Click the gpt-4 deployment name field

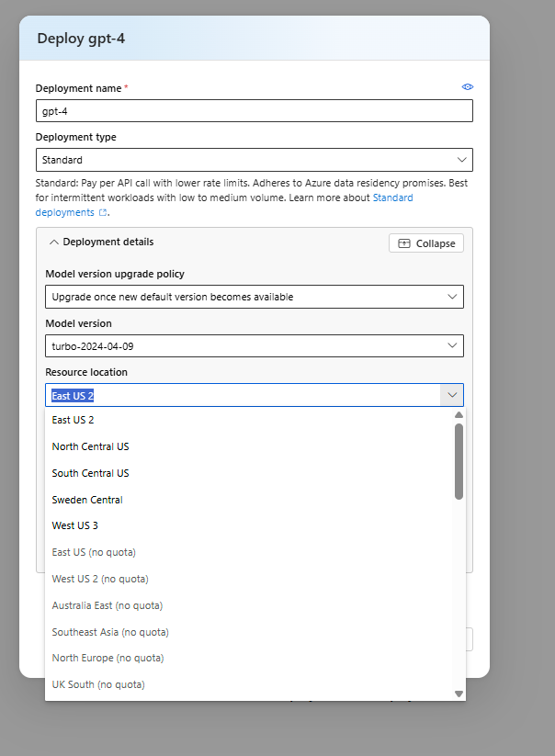[255, 110]
